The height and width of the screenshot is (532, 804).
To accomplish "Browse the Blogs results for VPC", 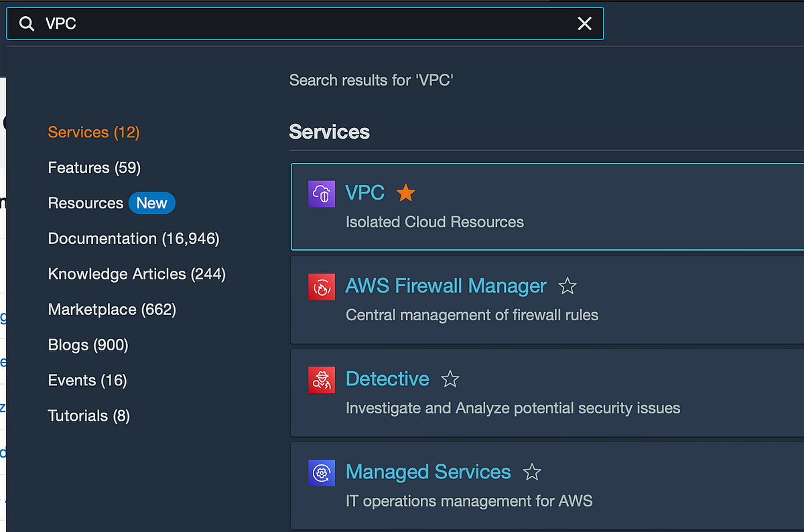I will tap(88, 344).
